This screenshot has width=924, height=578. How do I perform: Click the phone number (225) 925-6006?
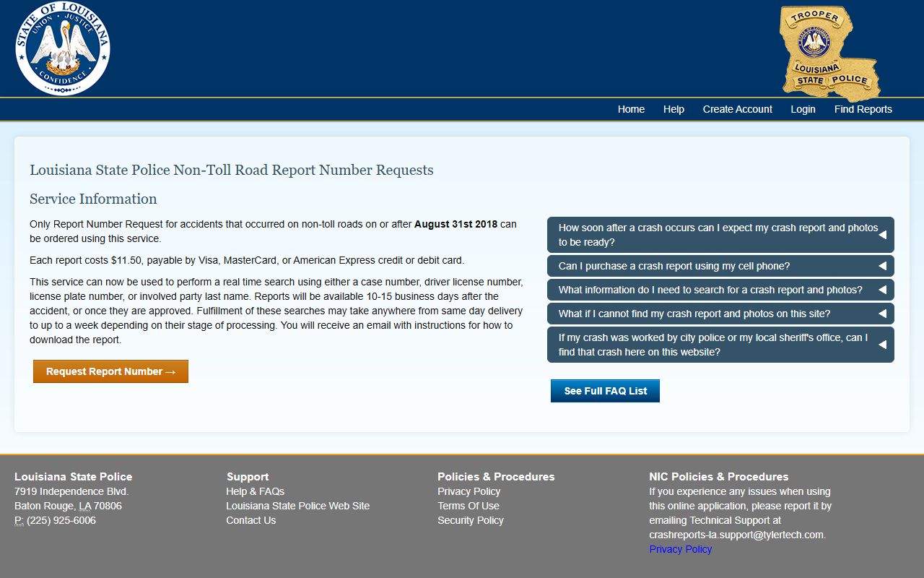(61, 520)
